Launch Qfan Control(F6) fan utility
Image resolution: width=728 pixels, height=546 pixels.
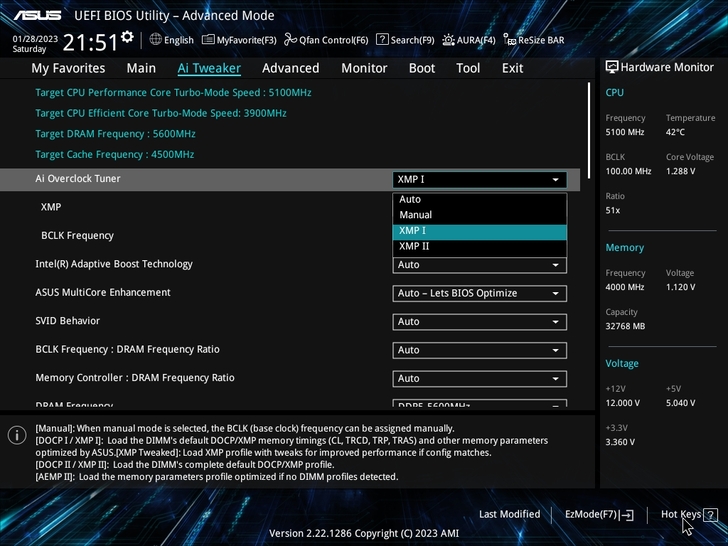tap(326, 40)
